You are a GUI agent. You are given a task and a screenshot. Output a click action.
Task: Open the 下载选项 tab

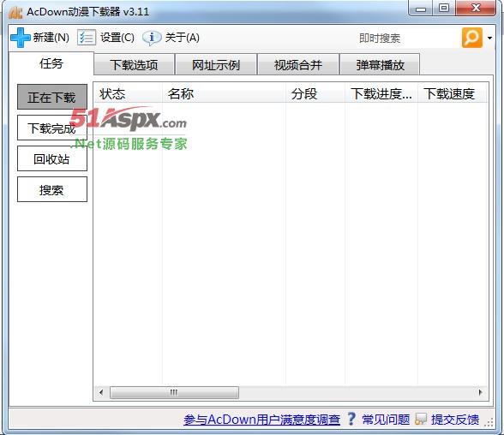pyautogui.click(x=134, y=65)
